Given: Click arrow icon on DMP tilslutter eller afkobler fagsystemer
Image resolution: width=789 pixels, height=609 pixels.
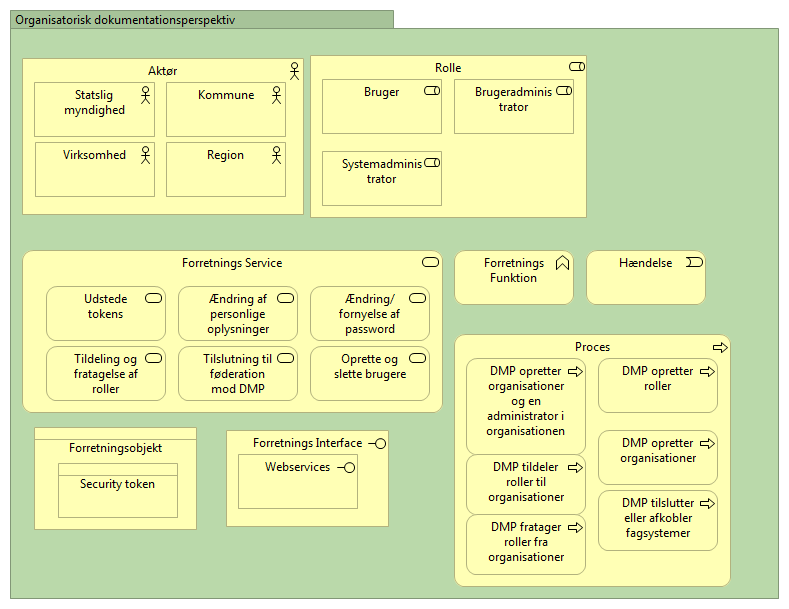Looking at the screenshot, I should pos(707,503).
